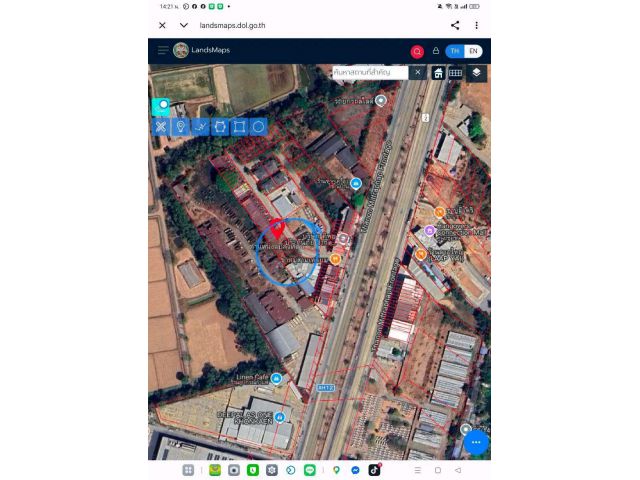
Task: Select the line measurement tool
Action: tap(200, 127)
